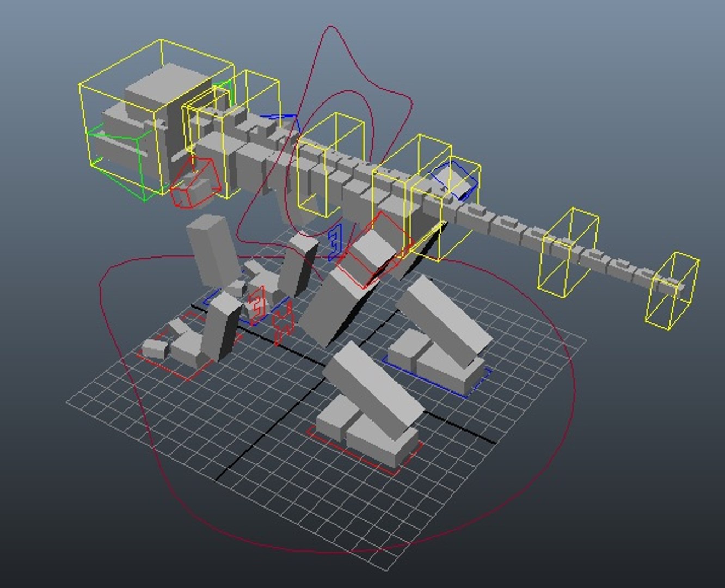Select the red '3'-shaped curve control
This screenshot has width=725, height=588.
257,305
